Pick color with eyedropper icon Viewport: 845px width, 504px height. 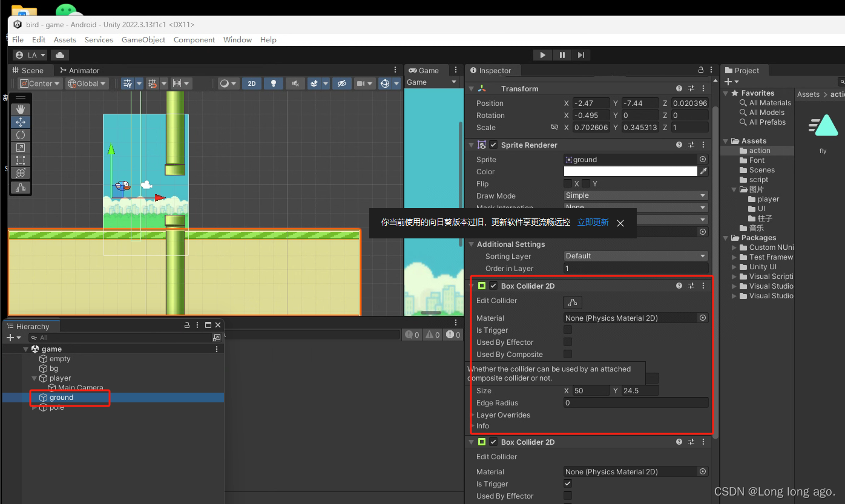(x=703, y=171)
